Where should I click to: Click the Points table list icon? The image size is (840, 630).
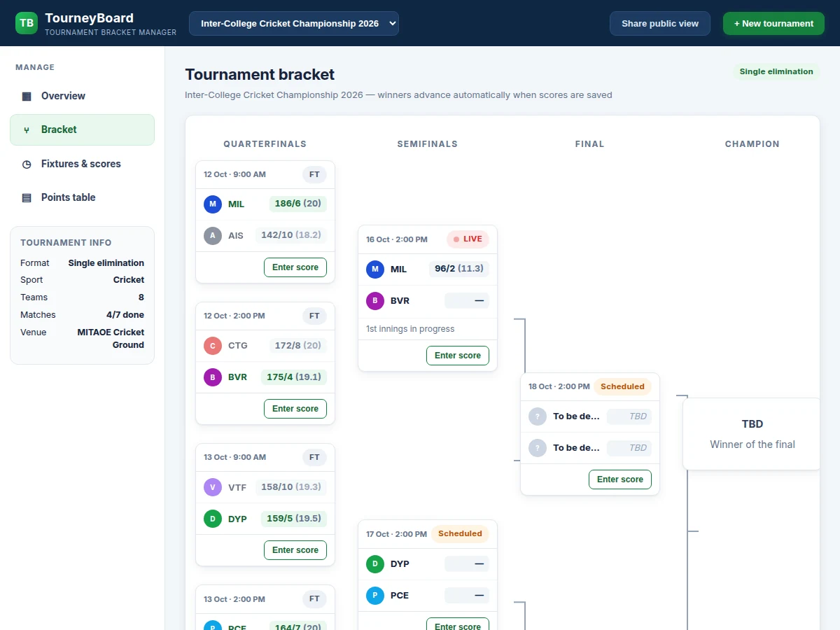point(27,197)
